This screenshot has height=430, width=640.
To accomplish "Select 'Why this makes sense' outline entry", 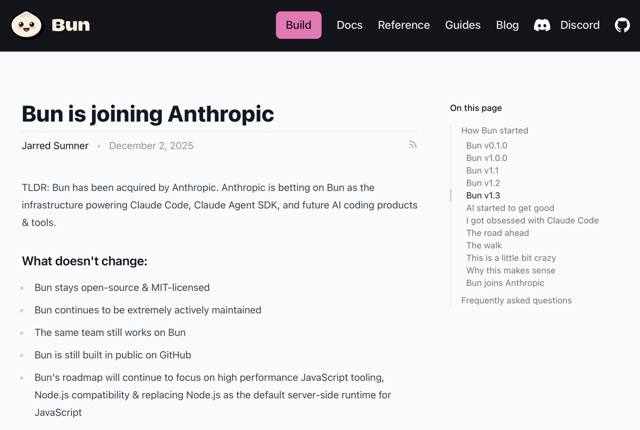I will [x=510, y=270].
